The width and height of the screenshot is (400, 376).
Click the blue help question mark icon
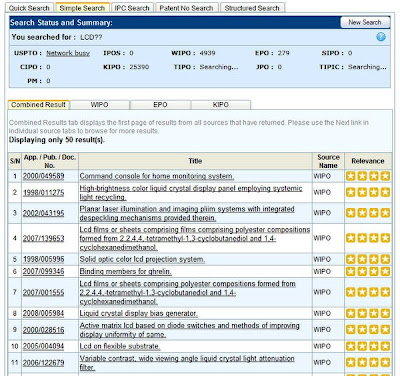[x=381, y=37]
